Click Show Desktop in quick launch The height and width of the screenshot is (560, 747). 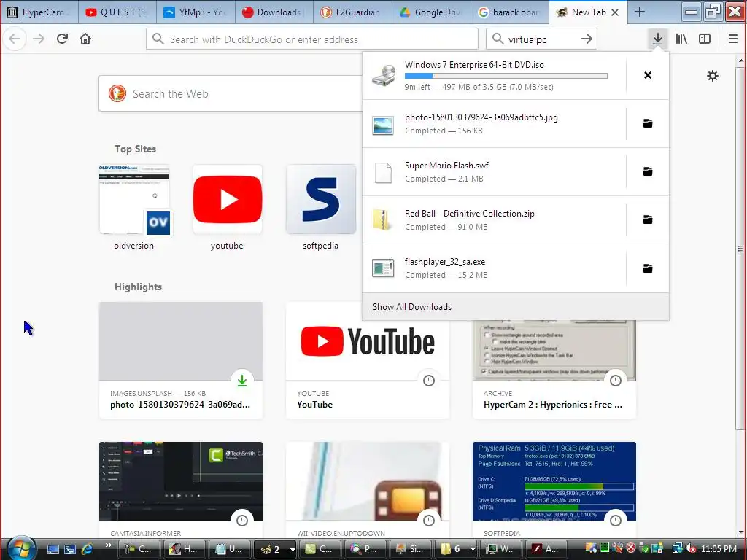[53, 549]
